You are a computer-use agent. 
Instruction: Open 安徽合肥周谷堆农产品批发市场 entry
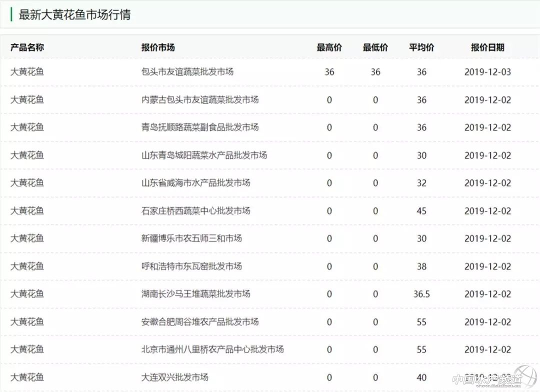(x=200, y=321)
